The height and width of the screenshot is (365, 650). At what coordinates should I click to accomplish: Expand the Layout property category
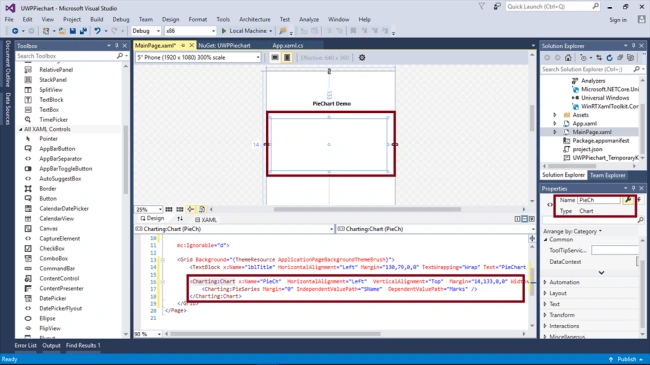546,293
